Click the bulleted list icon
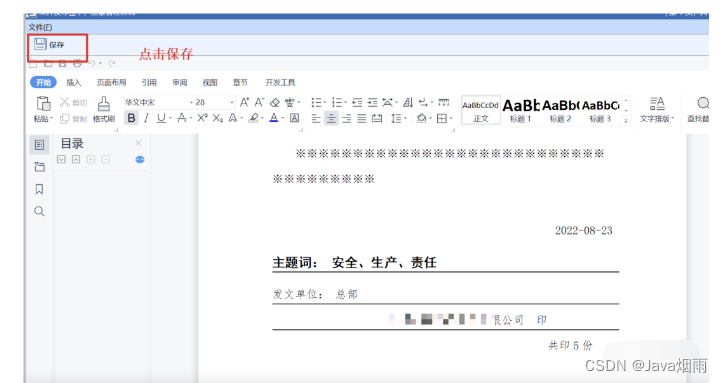This screenshot has width=723, height=383. point(316,102)
